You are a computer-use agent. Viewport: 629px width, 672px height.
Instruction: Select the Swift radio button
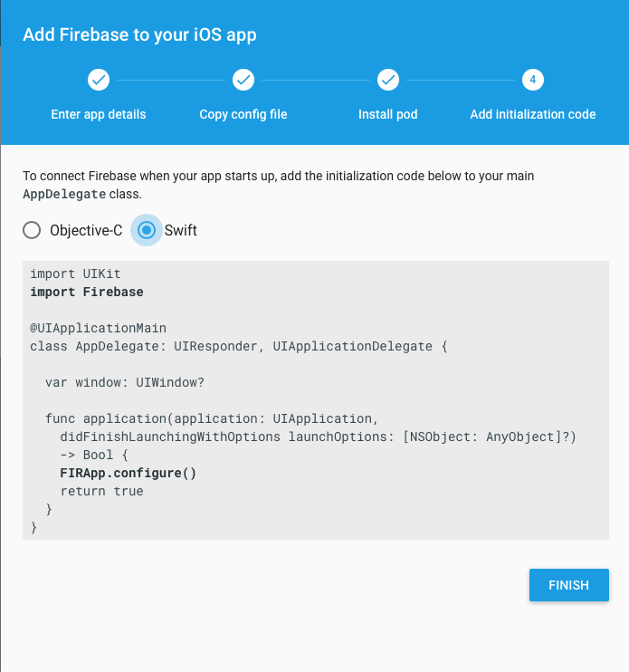pos(147,230)
